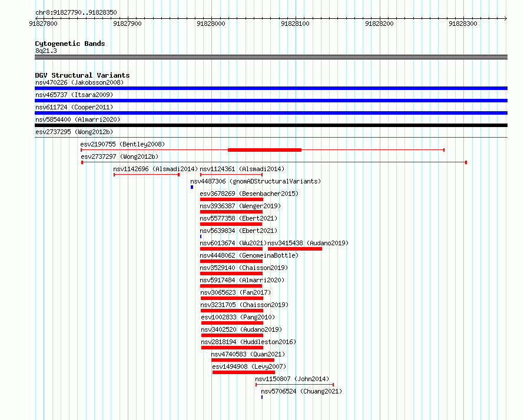
Task: Select nsv1142696 (Alsmadi2014) label
Action: (x=155, y=169)
